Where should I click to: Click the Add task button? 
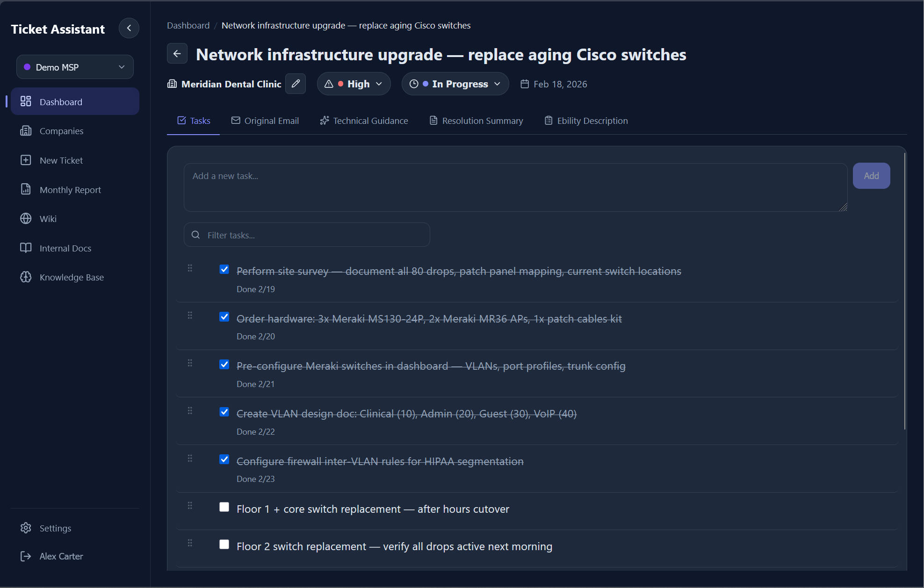point(871,176)
